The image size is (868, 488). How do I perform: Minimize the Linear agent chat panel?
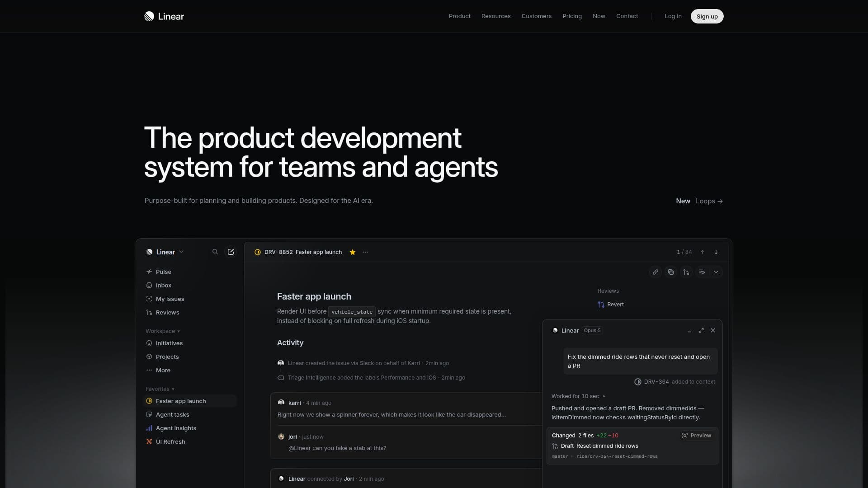coord(689,331)
